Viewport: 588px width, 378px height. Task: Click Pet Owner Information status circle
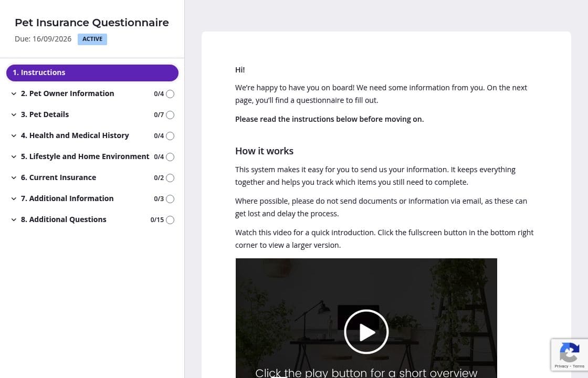170,94
